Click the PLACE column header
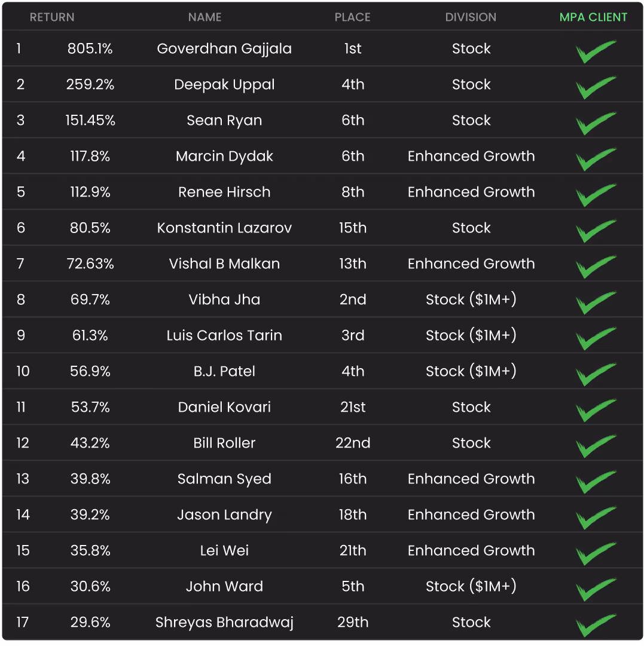This screenshot has height=646, width=644. 352,17
